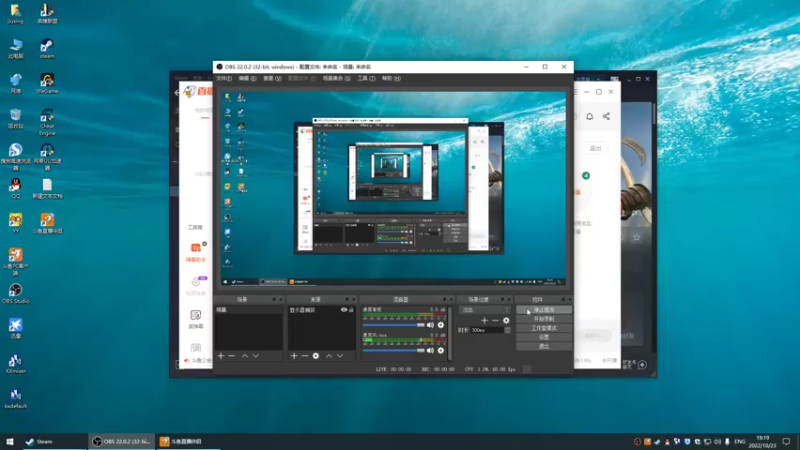The width and height of the screenshot is (800, 450).
Task: Click the start recording button in Controls
Action: pyautogui.click(x=544, y=319)
